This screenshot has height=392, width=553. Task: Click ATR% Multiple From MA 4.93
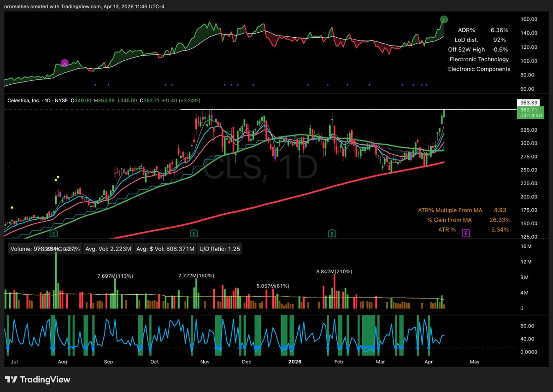tap(463, 210)
